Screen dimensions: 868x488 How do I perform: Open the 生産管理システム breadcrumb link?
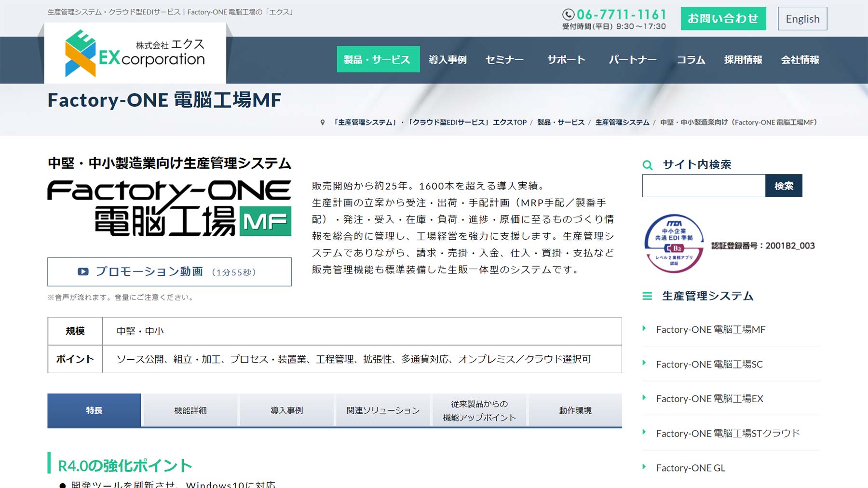coord(622,122)
